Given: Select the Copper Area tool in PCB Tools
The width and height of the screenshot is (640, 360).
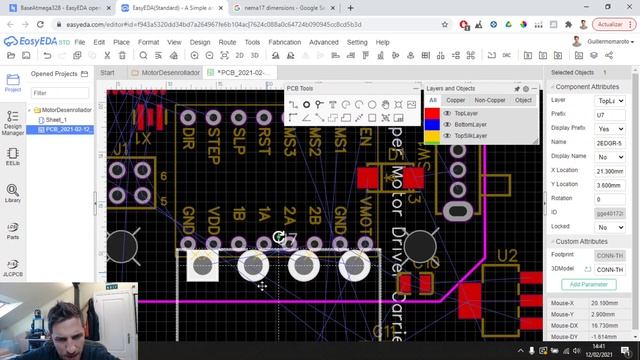Looking at the screenshot, I should (333, 118).
